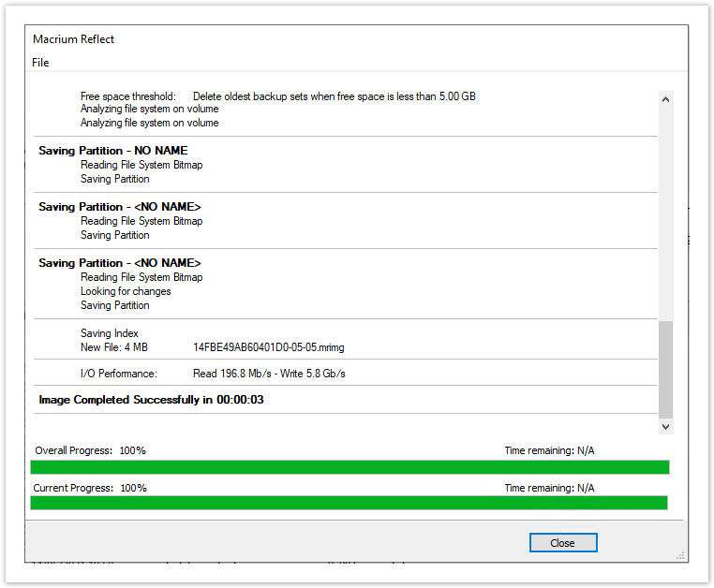714x588 pixels.
Task: Click the 'Saving Index' line
Action: point(110,333)
